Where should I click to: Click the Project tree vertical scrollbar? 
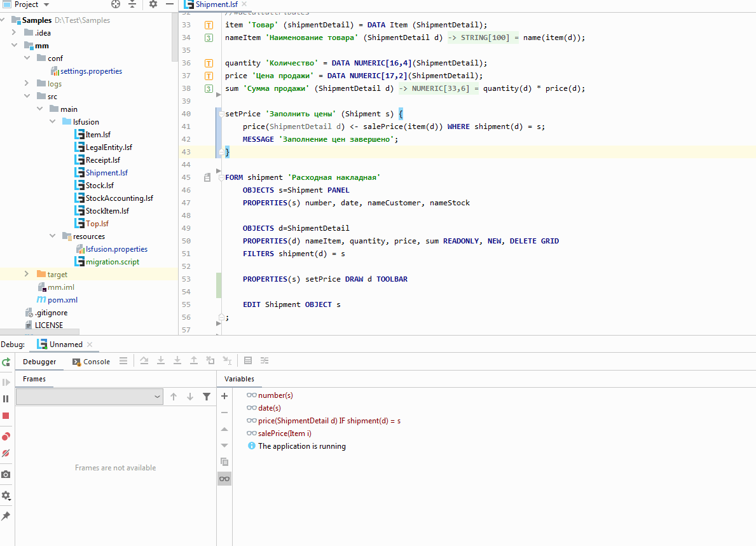click(x=175, y=38)
